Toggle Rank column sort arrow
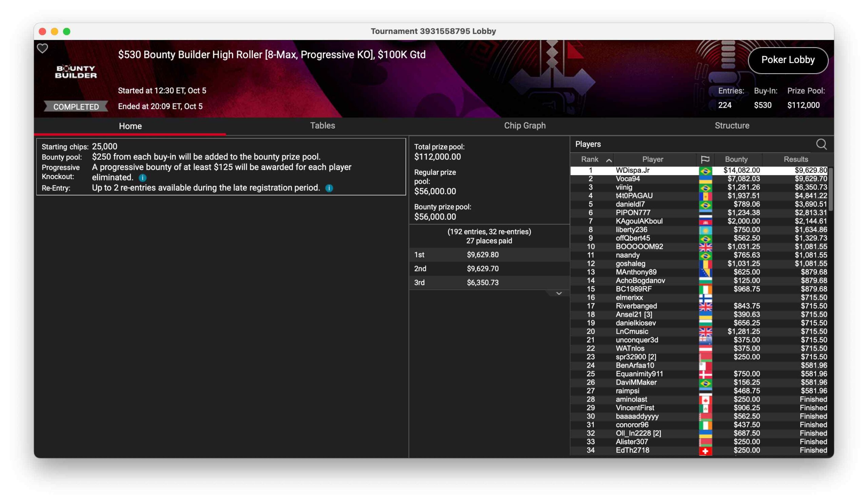This screenshot has height=503, width=868. click(x=609, y=160)
